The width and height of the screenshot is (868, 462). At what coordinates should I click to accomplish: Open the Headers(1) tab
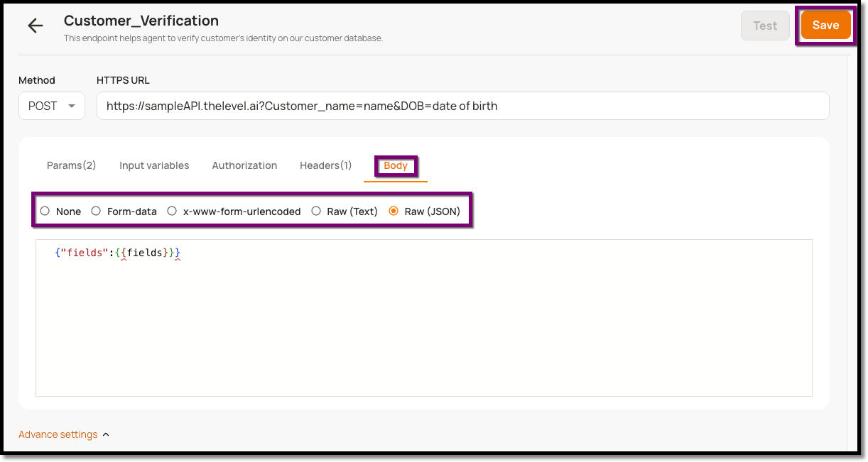point(326,165)
